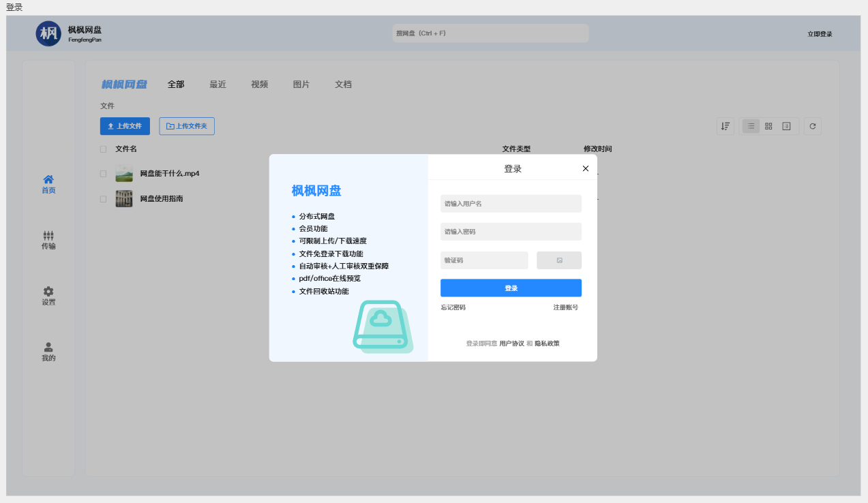868x503 pixels.
Task: Click the sort order icon
Action: click(x=725, y=126)
